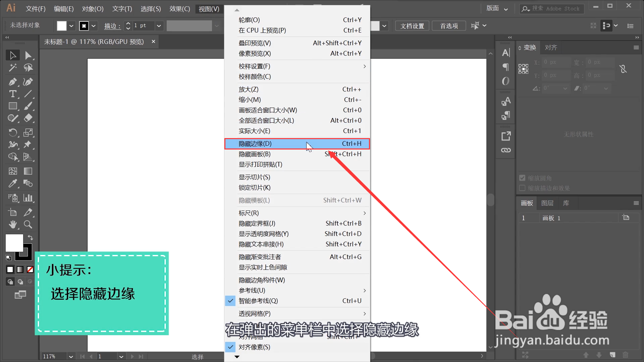The image size is (644, 362).
Task: Toggle Snap to Pixel menu item
Action: (x=254, y=347)
